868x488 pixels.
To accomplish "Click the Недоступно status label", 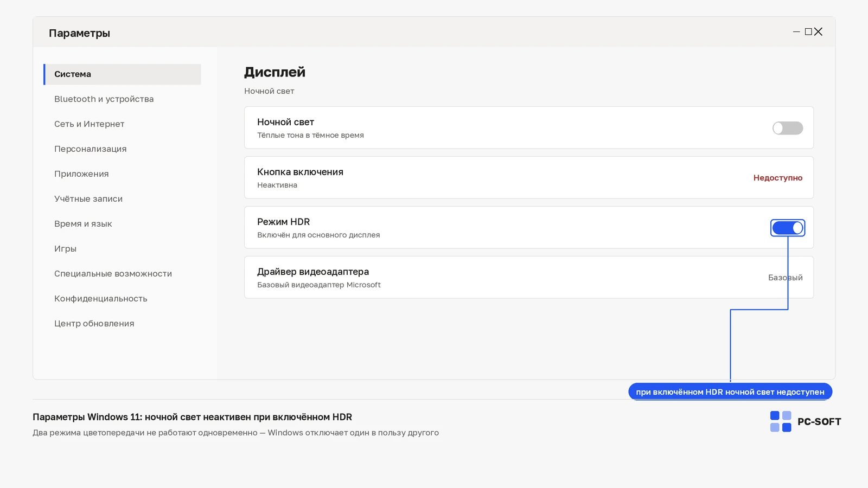I will (x=777, y=178).
